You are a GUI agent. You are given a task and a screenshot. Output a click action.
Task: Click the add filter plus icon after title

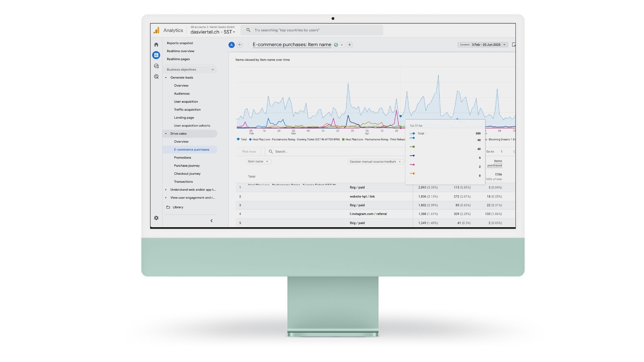pyautogui.click(x=350, y=45)
